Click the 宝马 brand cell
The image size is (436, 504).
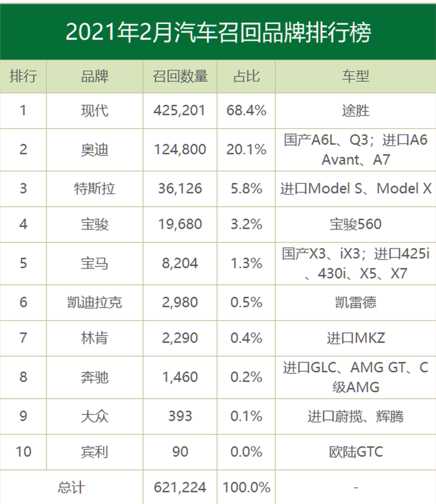point(95,264)
